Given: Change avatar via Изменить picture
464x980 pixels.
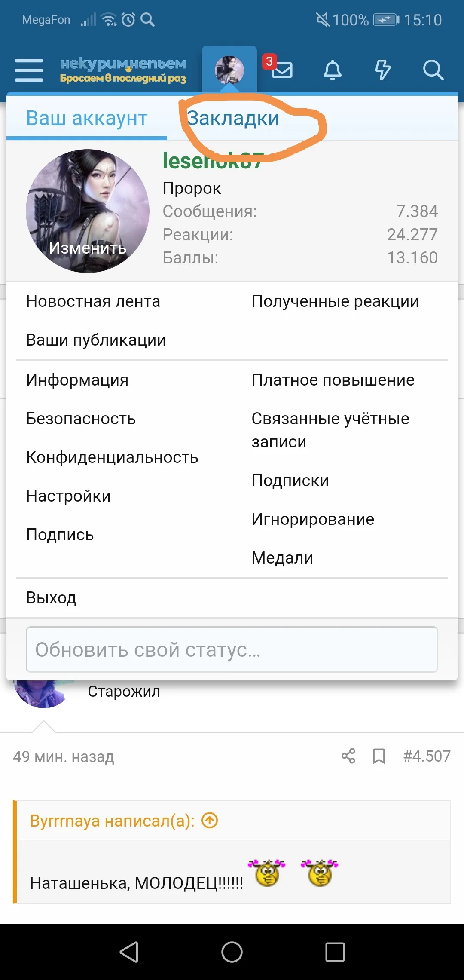Looking at the screenshot, I should click(x=88, y=211).
